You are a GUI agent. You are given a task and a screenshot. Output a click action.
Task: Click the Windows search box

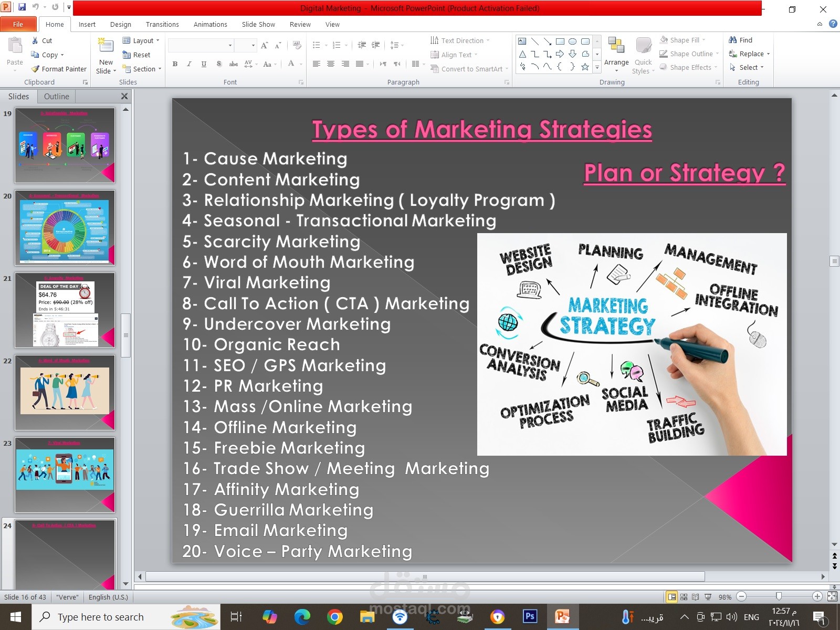[126, 617]
